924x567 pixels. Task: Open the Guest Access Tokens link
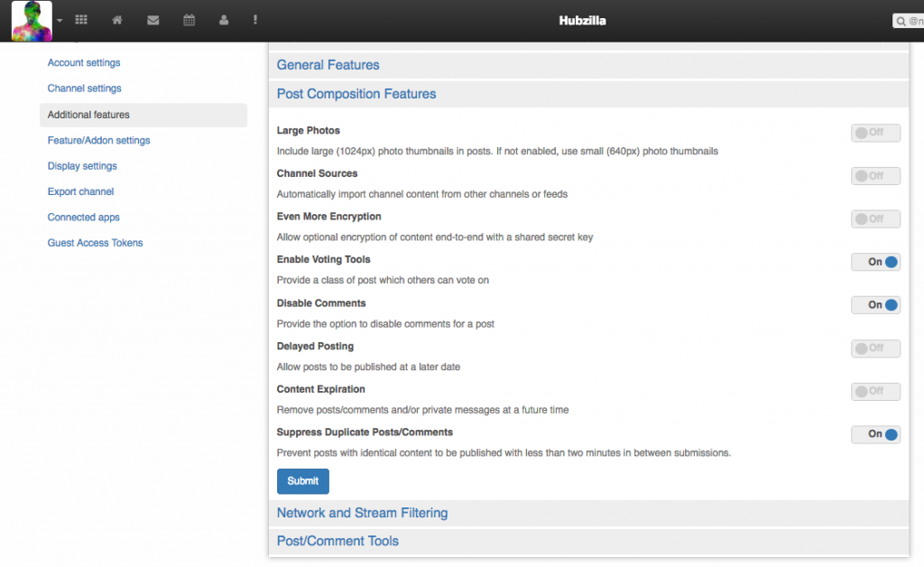tap(95, 243)
